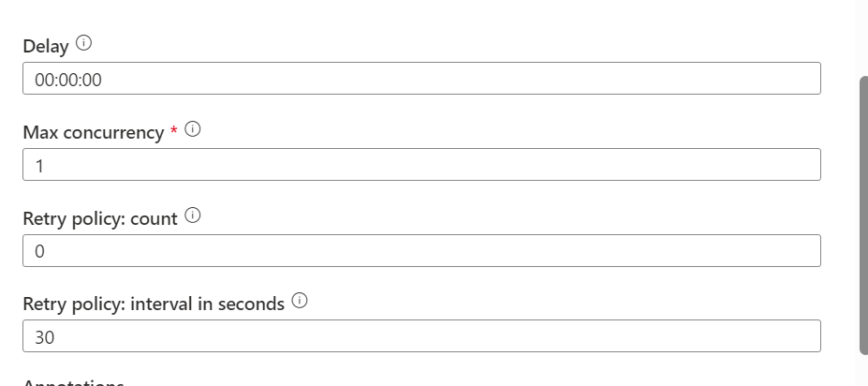Click the partially visible Annotations heading
The height and width of the screenshot is (386, 868).
click(73, 382)
